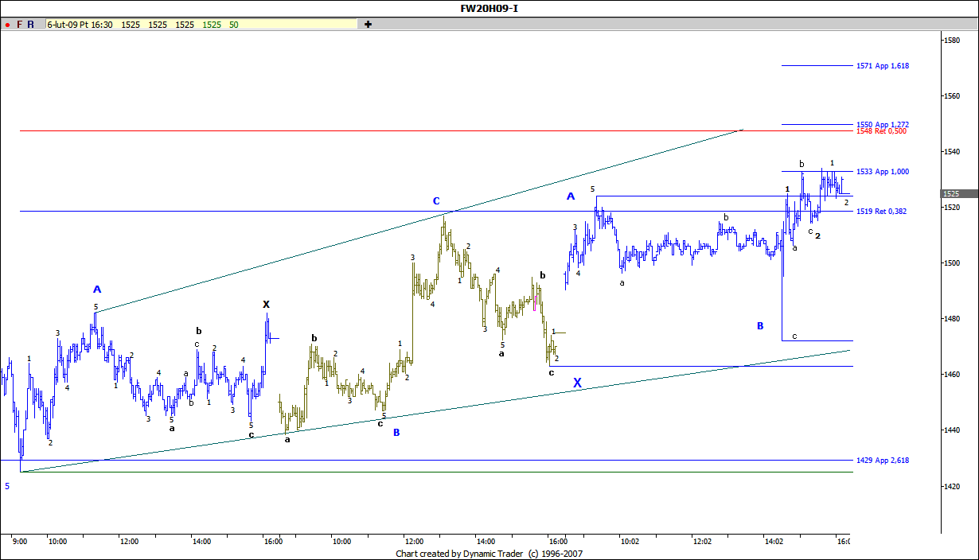The image size is (979, 560).
Task: Click the FW20H09-I chart title
Action: tap(489, 9)
